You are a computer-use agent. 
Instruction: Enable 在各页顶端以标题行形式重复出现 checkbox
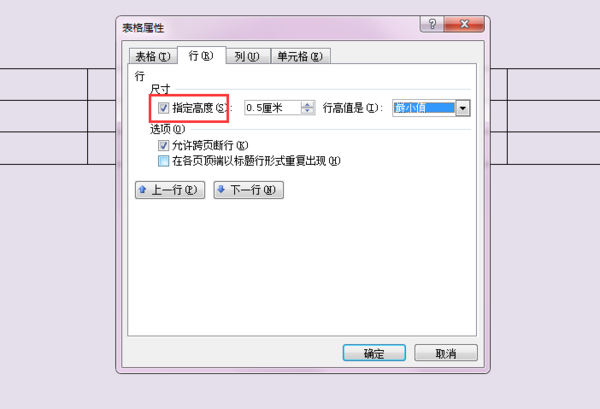pos(163,161)
